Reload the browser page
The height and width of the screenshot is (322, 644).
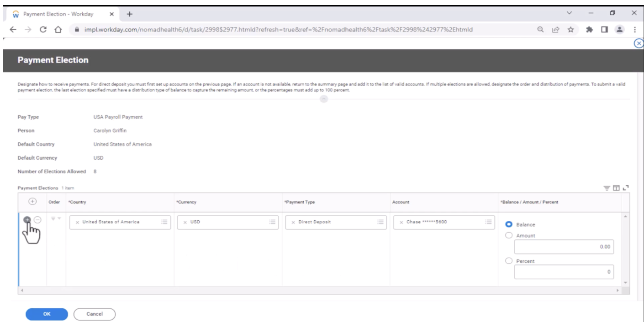(x=42, y=29)
